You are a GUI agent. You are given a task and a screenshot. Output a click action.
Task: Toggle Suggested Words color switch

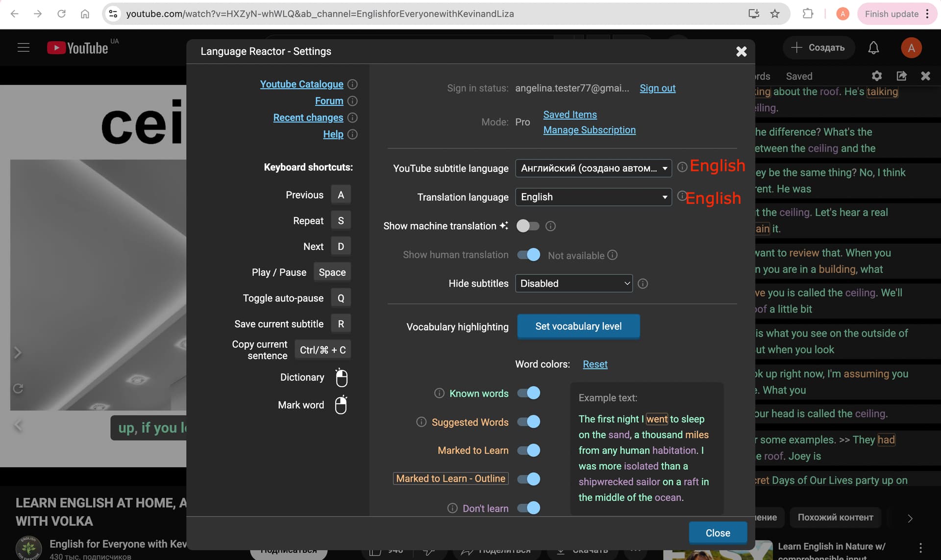coord(528,421)
